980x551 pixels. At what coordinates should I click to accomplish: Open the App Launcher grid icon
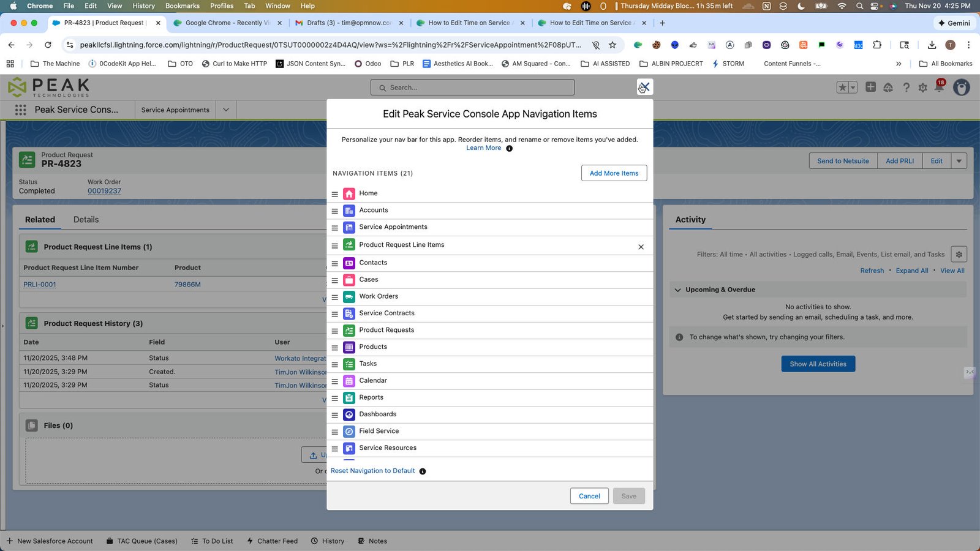20,110
